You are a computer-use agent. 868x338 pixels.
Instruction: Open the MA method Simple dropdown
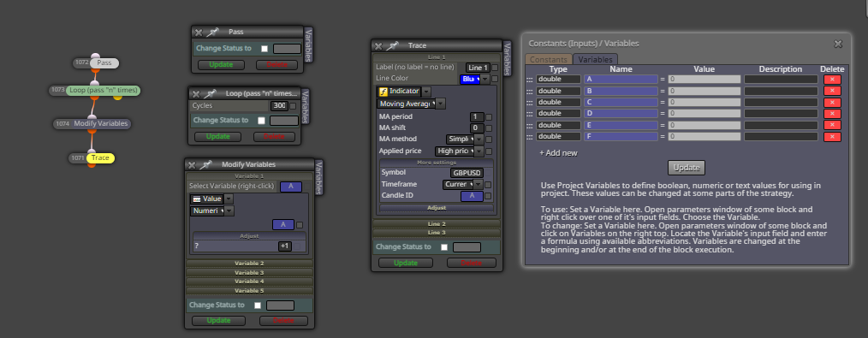[x=479, y=139]
